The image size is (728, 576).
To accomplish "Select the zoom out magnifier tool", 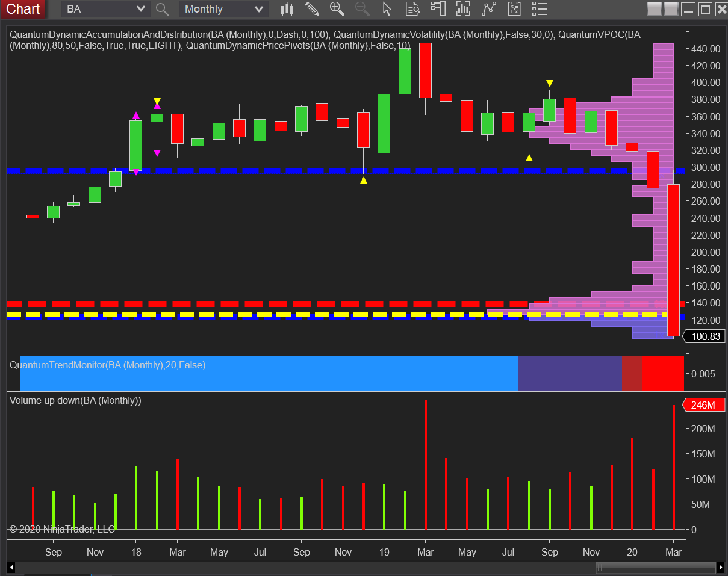I will (x=362, y=9).
